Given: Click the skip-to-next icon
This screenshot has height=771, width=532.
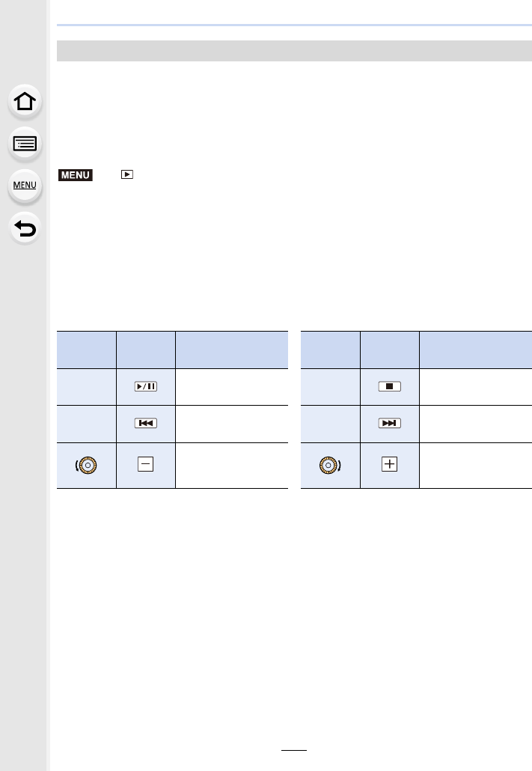Looking at the screenshot, I should coord(389,424).
